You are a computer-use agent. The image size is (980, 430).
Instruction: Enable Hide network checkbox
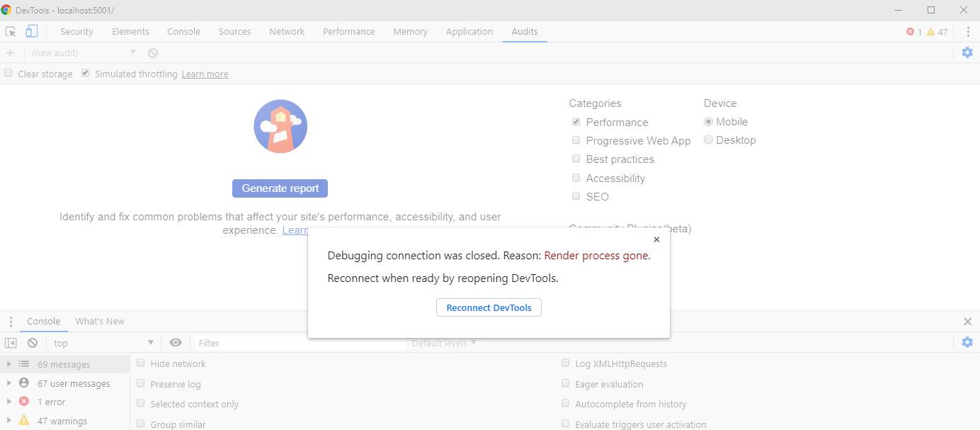point(141,363)
